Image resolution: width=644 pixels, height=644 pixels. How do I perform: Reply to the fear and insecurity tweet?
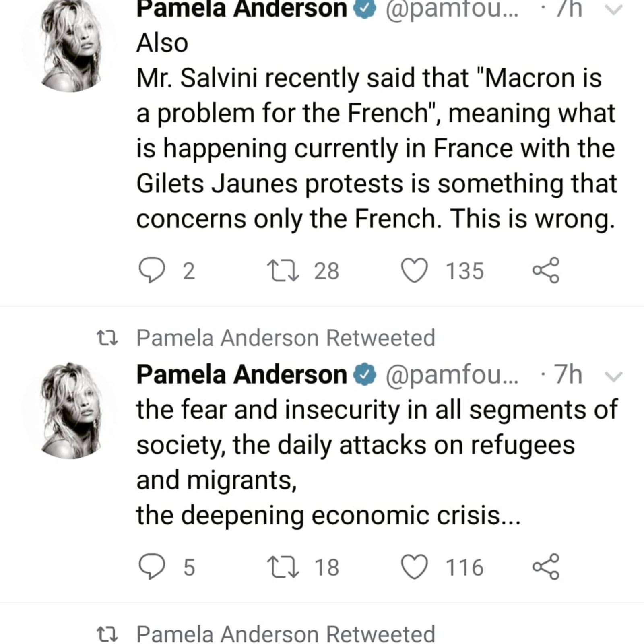[x=152, y=567]
